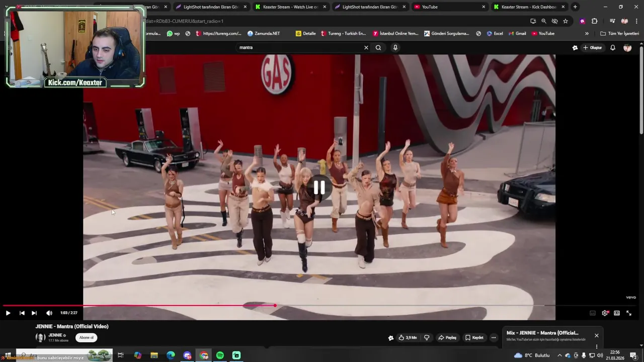Toggle subtitles in the player

[593, 313]
